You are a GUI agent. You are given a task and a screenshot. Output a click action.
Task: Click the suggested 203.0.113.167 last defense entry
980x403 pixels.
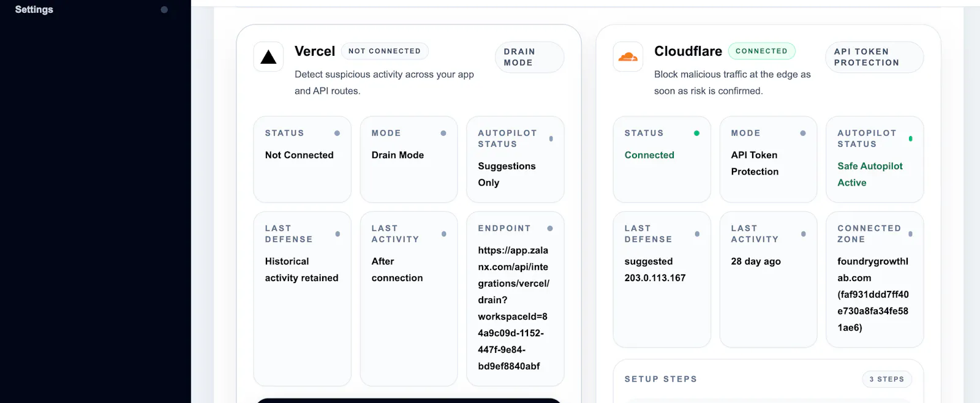(655, 269)
